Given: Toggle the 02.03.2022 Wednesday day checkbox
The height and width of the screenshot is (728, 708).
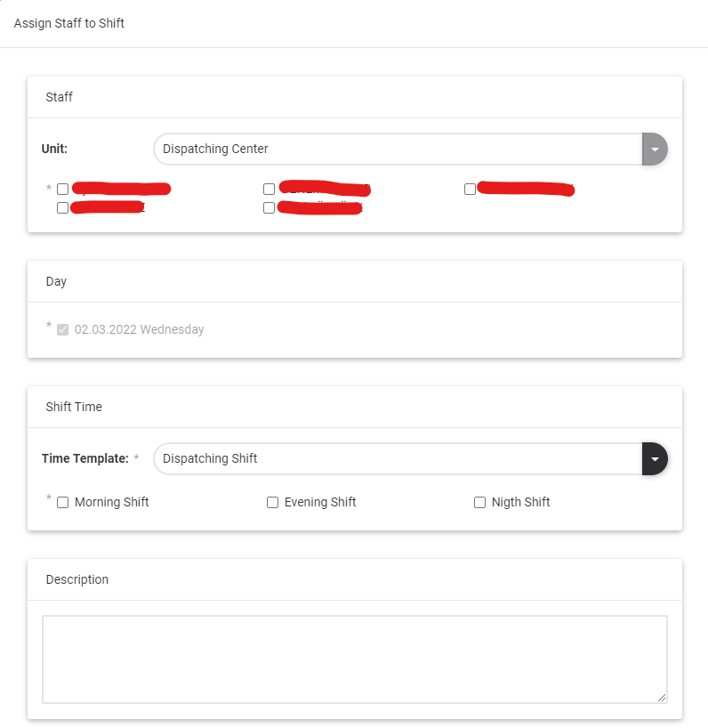Looking at the screenshot, I should pyautogui.click(x=63, y=330).
